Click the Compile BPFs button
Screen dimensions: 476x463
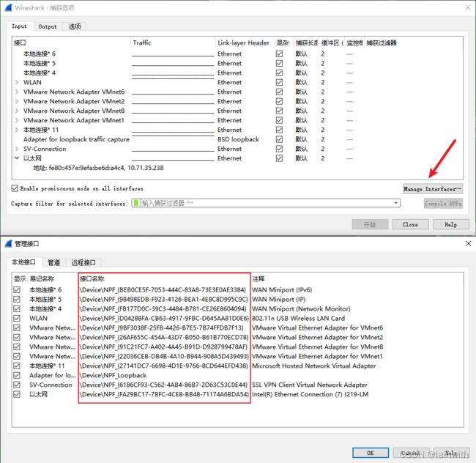coord(443,204)
